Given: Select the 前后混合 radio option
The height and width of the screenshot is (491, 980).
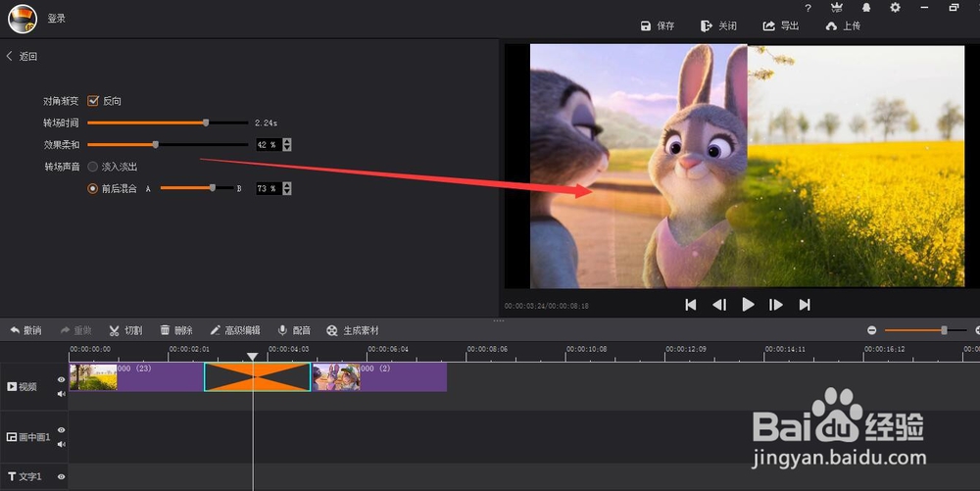Looking at the screenshot, I should click(92, 188).
